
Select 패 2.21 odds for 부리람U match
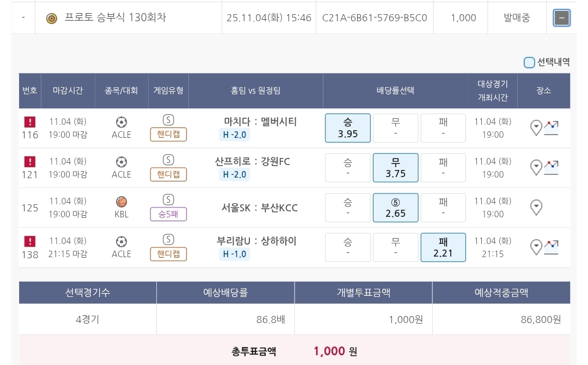[x=443, y=247]
